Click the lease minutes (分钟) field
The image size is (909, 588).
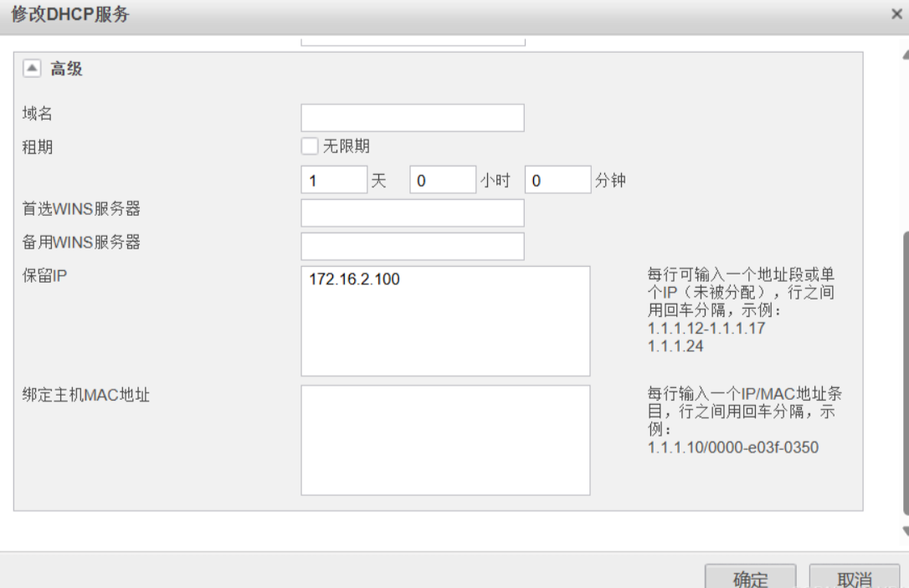click(x=557, y=180)
